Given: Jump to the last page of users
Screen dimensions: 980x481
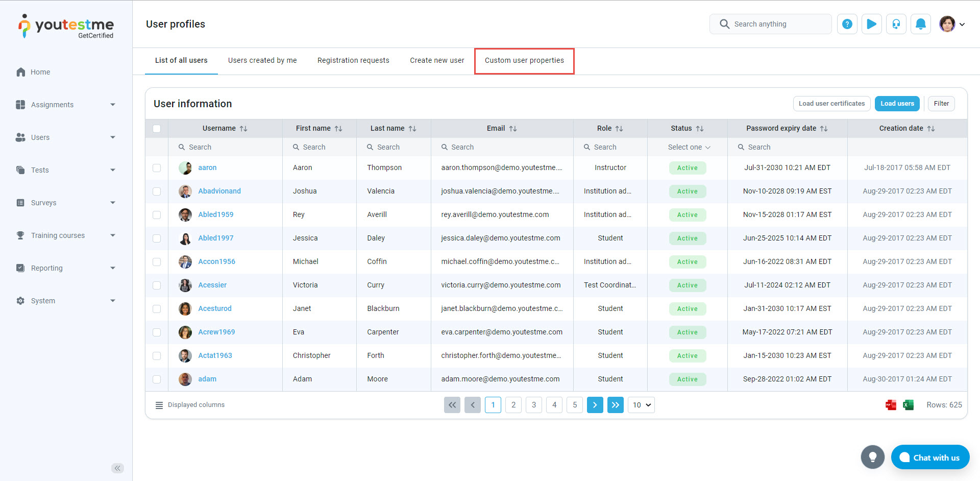Looking at the screenshot, I should (615, 405).
